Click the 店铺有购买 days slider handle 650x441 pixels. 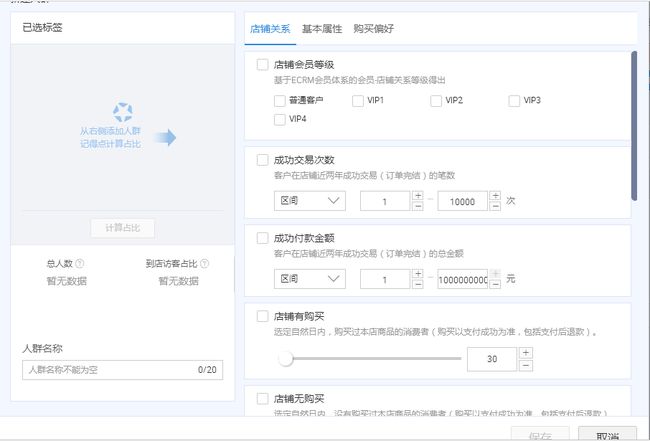pos(286,359)
